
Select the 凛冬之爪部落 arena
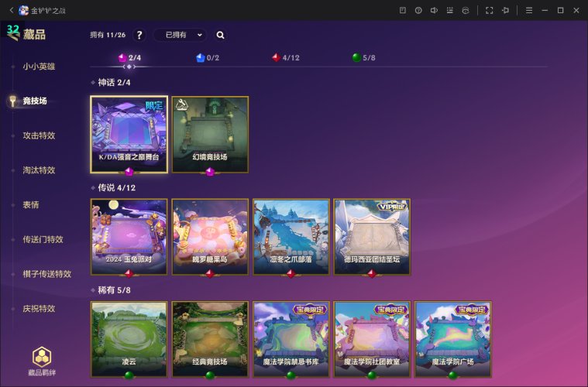pyautogui.click(x=291, y=237)
